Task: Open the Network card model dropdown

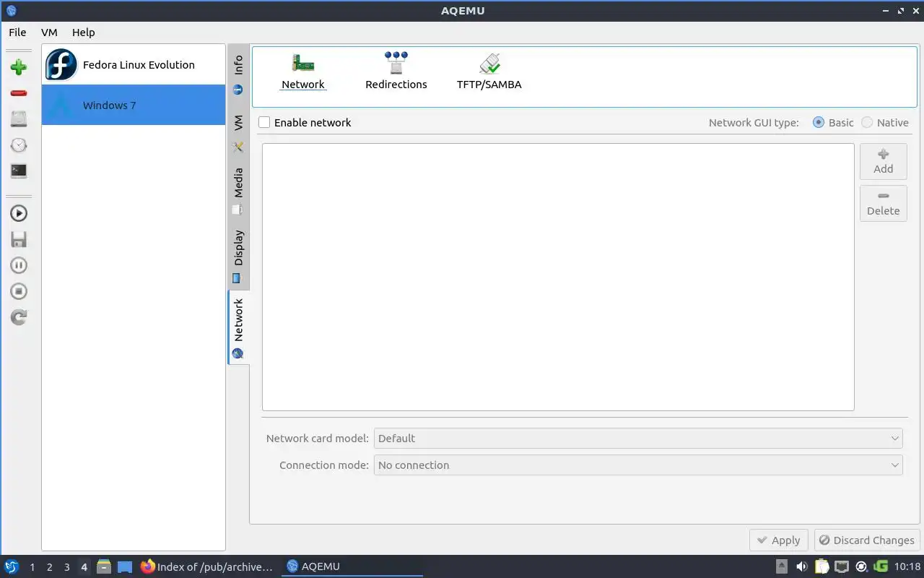Action: click(638, 439)
